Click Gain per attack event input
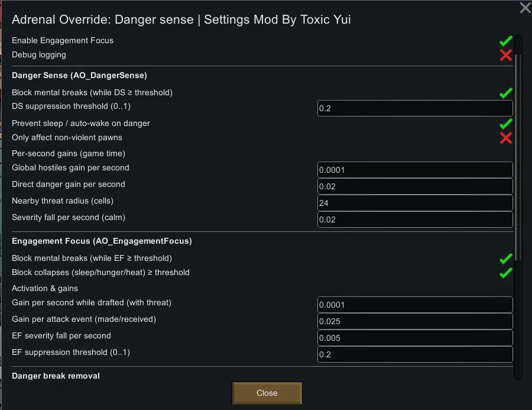Image resolution: width=532 pixels, height=410 pixels. point(414,321)
